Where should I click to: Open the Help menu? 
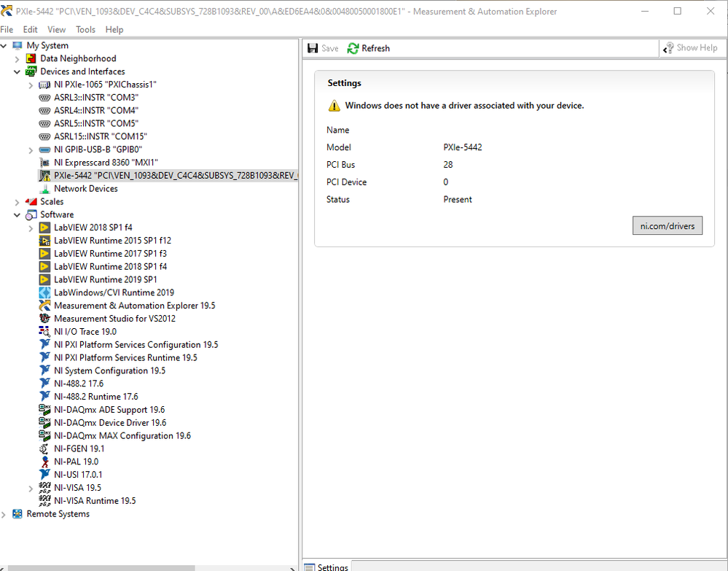tap(114, 30)
